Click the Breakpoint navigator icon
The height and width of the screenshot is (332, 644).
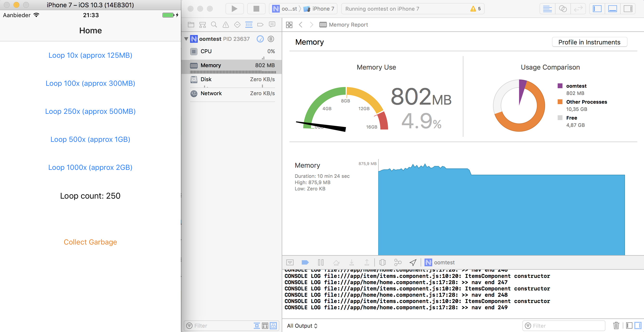pyautogui.click(x=260, y=25)
